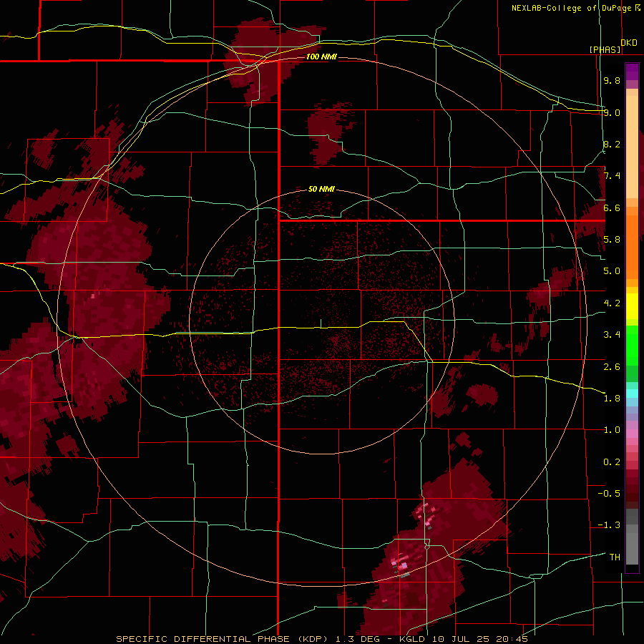Image resolution: width=644 pixels, height=644 pixels.
Task: Select the 1.0 scale value
Action: [x=612, y=430]
